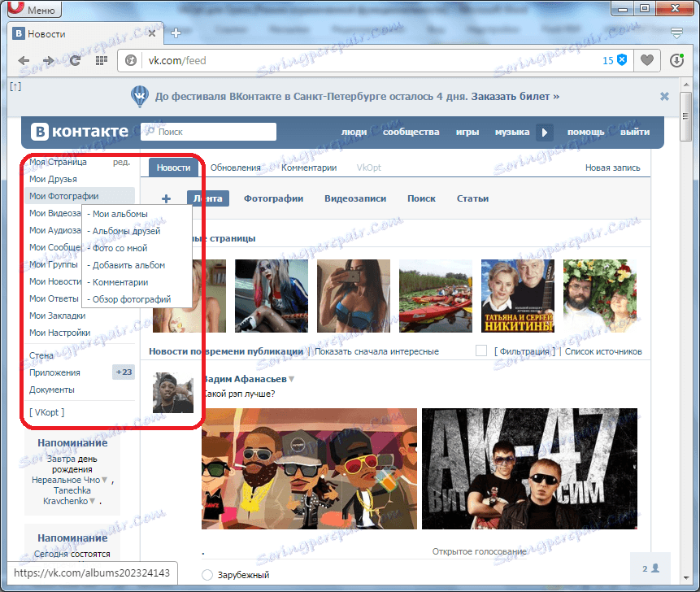Add page to bookmarks with heart icon
This screenshot has width=700, height=592.
[647, 60]
